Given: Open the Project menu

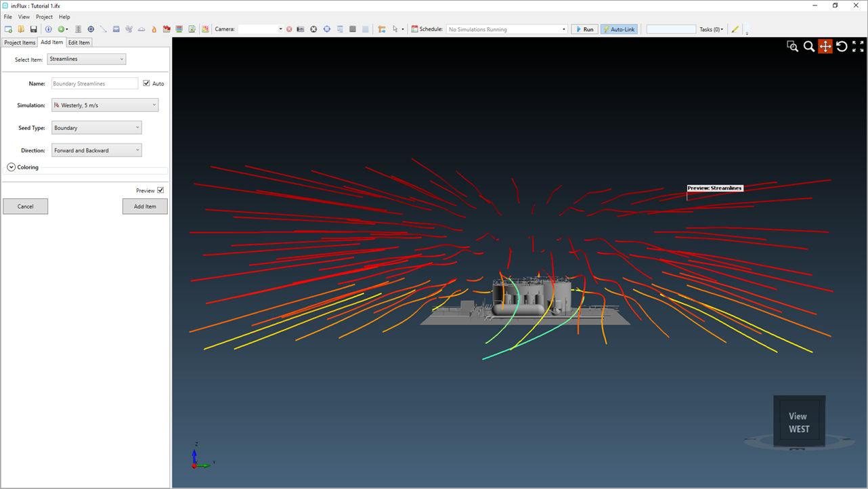Looking at the screenshot, I should tap(44, 17).
